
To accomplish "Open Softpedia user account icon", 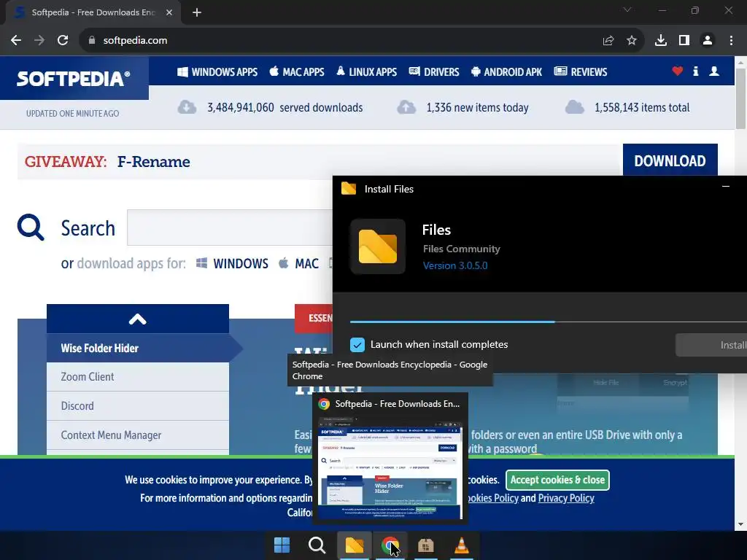I will [x=714, y=71].
